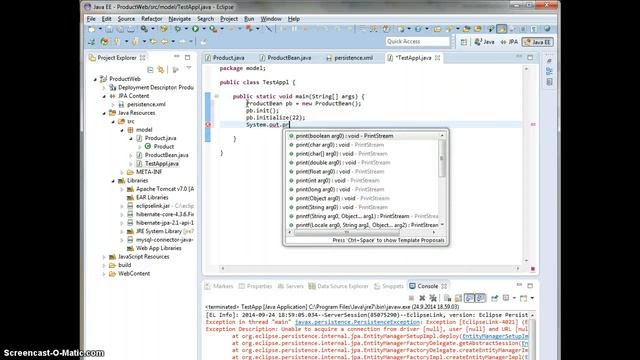Select eclipselink.jar in Libraries
640x360 pixels.
tap(153, 206)
